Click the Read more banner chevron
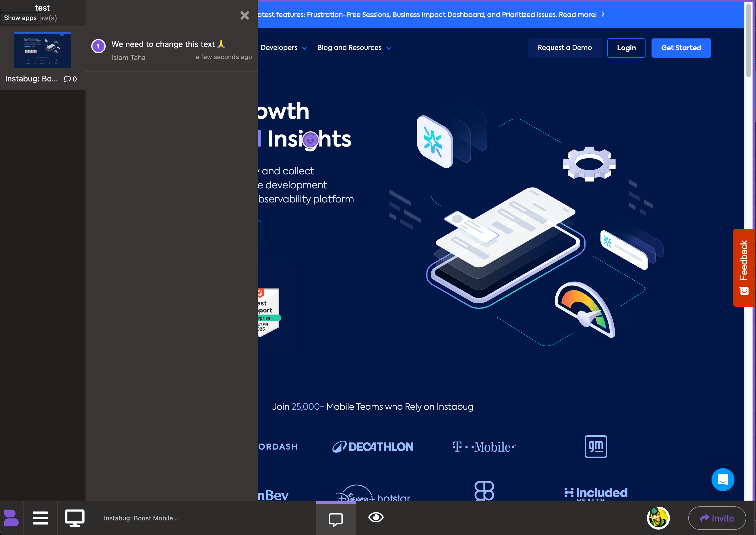The width and height of the screenshot is (756, 535). click(x=603, y=14)
